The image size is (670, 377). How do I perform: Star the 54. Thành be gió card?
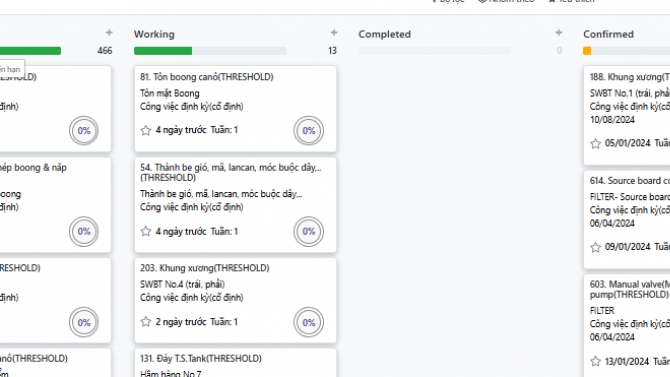tap(146, 231)
